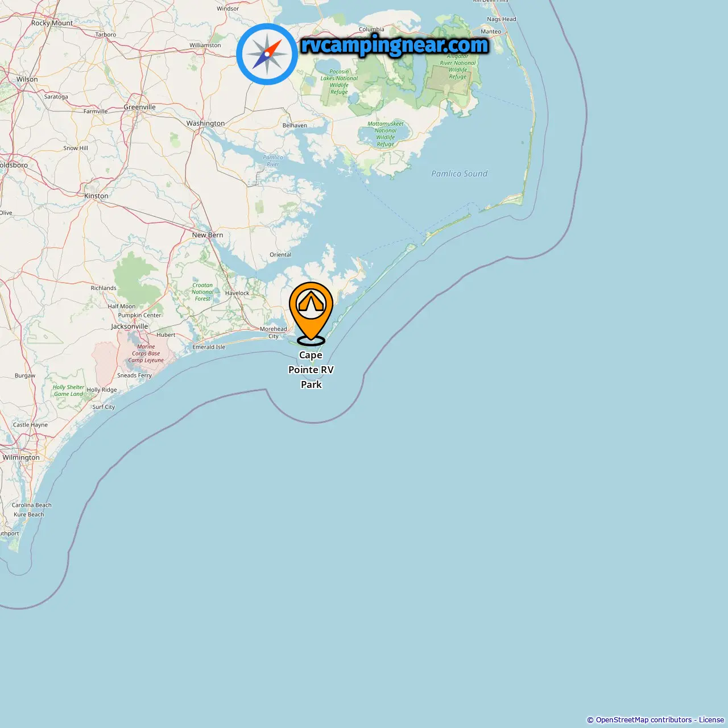
Task: Open the OpenStreetMap contributors link
Action: 643,719
